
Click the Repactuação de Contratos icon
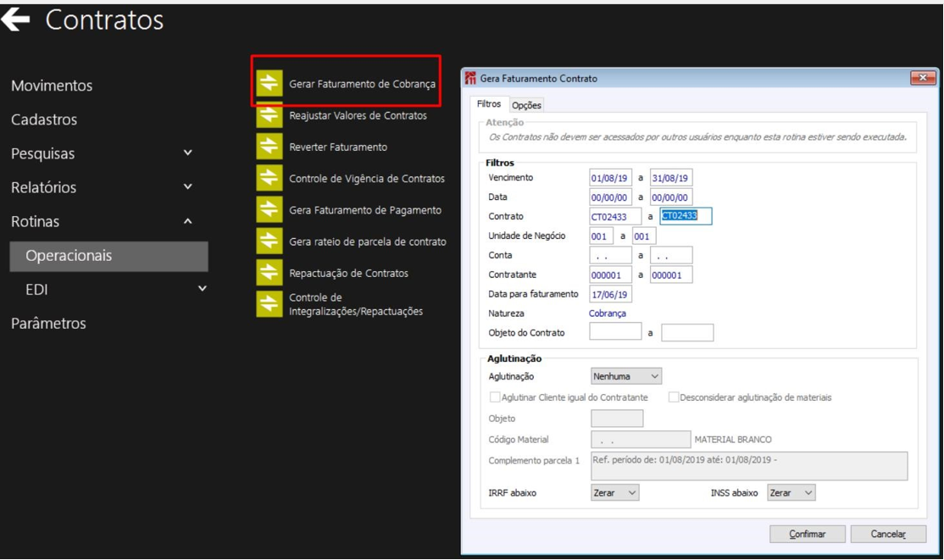(x=269, y=273)
